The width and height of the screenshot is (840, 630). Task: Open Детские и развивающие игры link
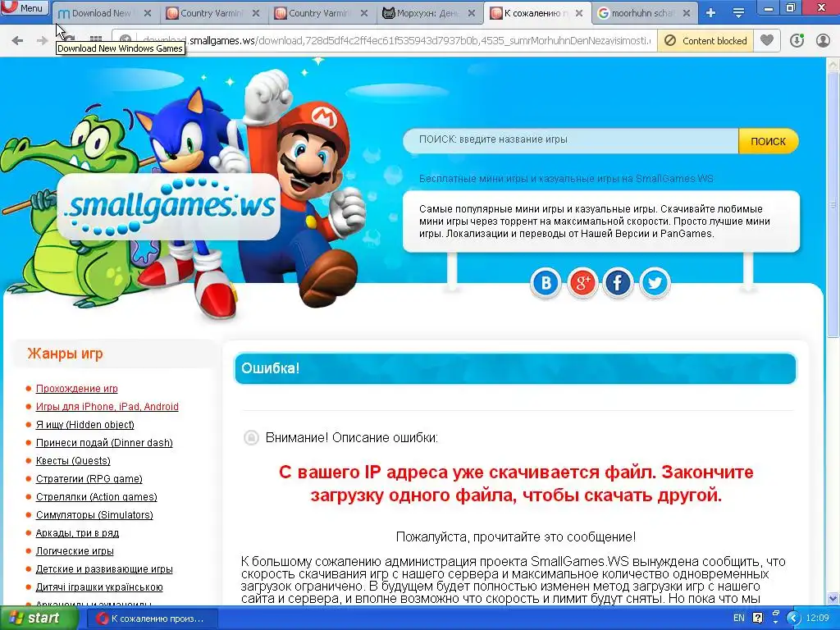(x=104, y=569)
